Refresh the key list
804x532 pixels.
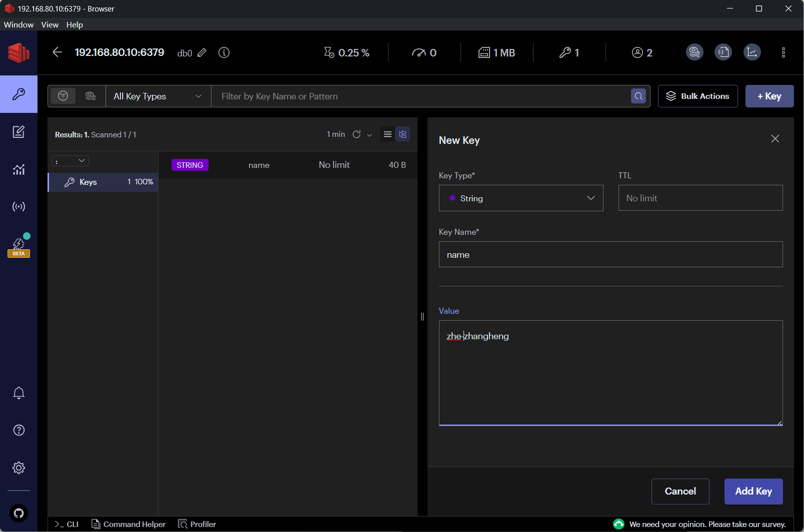coord(356,134)
